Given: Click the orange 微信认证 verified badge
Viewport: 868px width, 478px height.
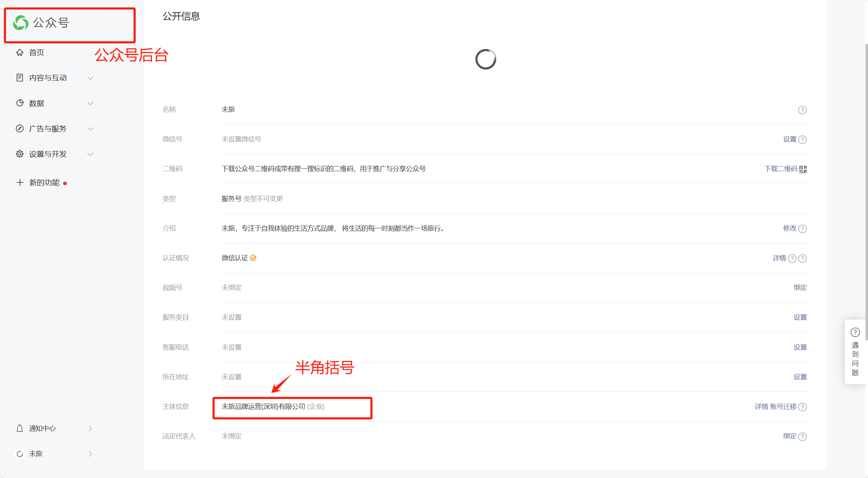Looking at the screenshot, I should 253,258.
